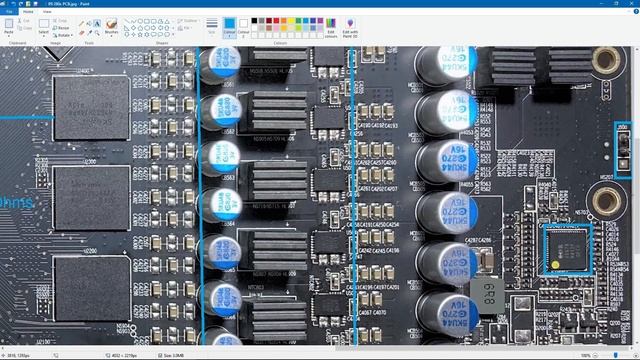Select the Magnifier tool

point(97,33)
